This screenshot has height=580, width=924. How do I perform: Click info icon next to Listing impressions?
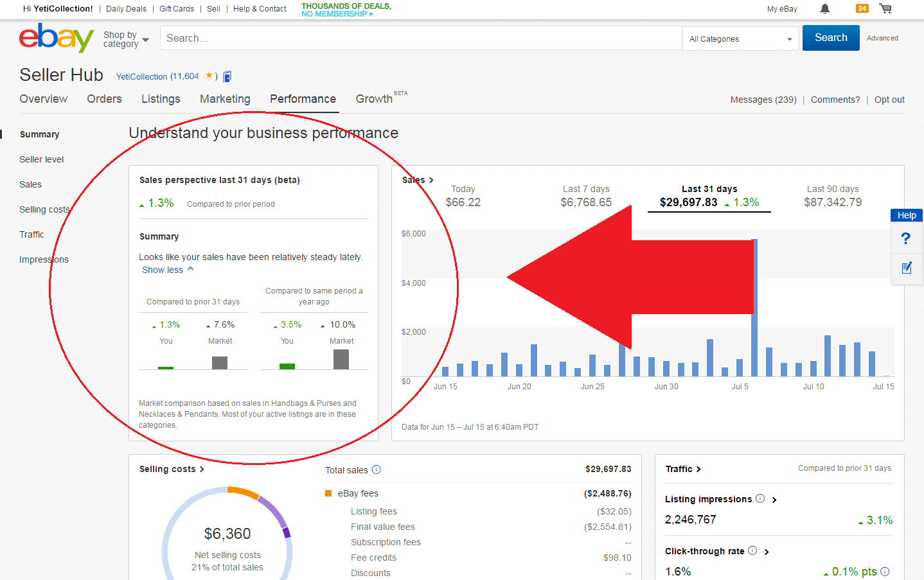click(x=760, y=498)
